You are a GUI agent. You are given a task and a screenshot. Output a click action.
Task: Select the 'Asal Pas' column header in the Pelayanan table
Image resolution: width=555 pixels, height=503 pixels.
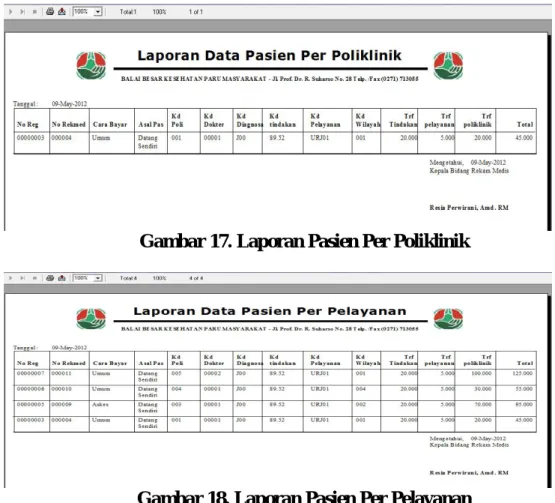151,363
